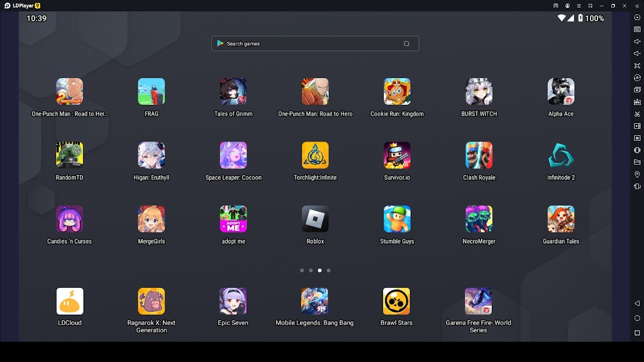Screen dimensions: 644x362
Task: Open Higan: Eruthyll
Action: tap(151, 155)
